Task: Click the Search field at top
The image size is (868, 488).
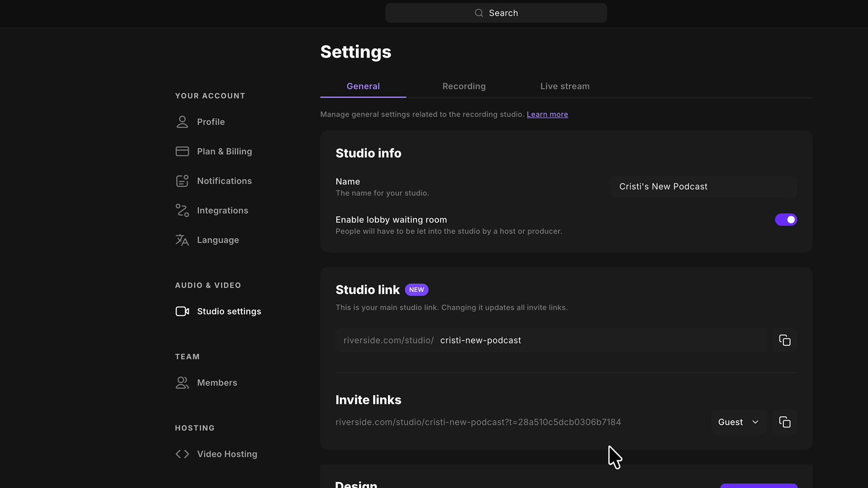Action: pyautogui.click(x=496, y=13)
